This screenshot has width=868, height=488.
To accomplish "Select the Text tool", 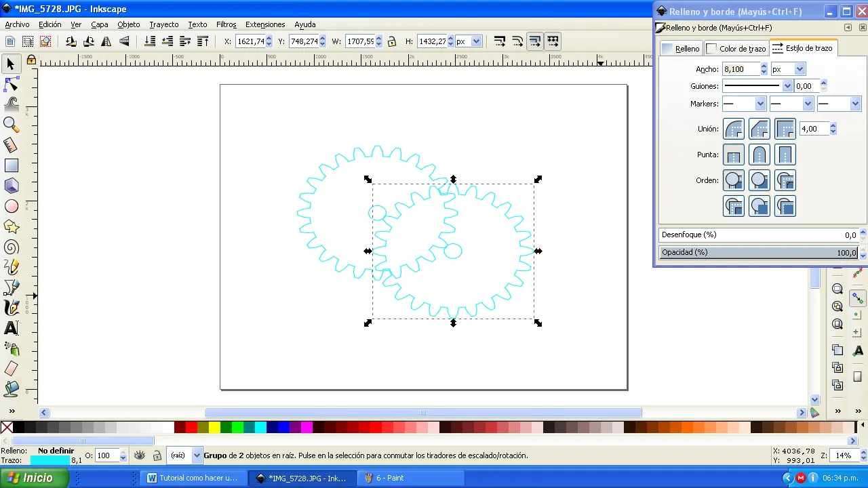I will coord(11,328).
